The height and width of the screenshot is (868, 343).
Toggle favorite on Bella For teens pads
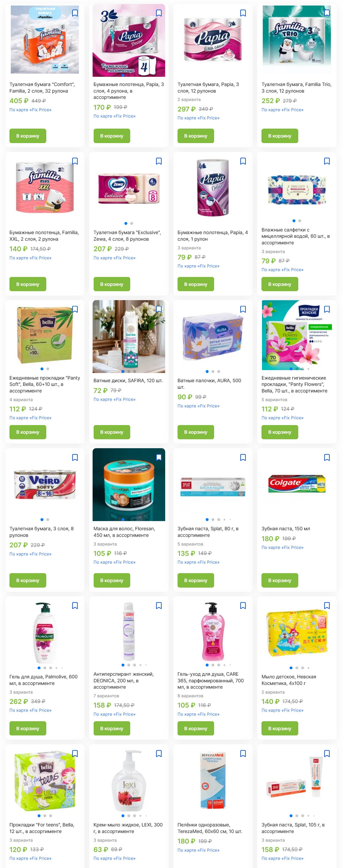click(75, 754)
